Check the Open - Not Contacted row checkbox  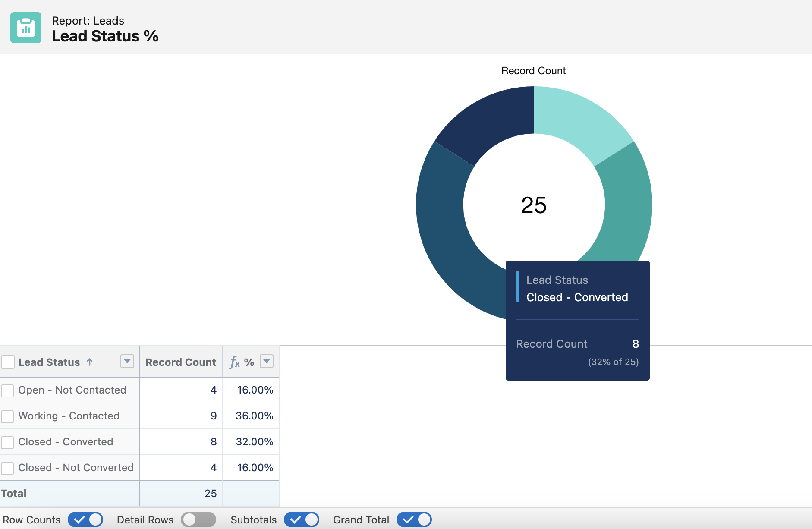(7, 390)
